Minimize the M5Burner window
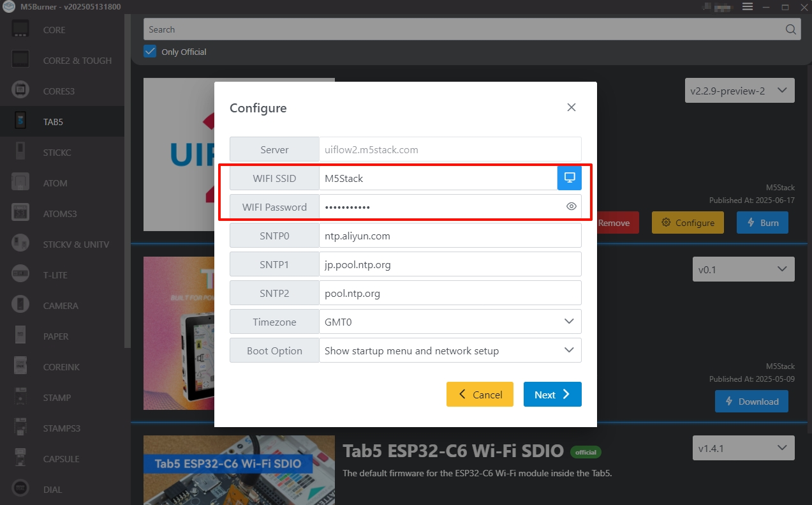The width and height of the screenshot is (812, 505). 766,6
